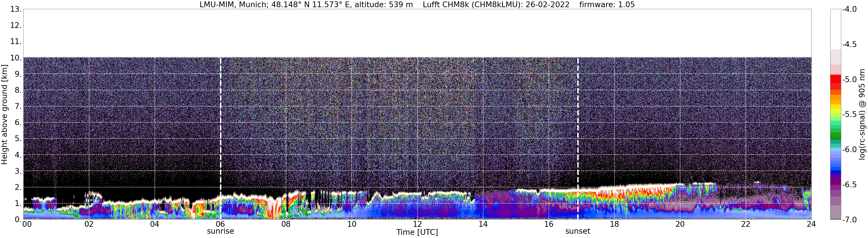Select the 'sunset' label below the time axis
868x238 pixels.
point(578,231)
